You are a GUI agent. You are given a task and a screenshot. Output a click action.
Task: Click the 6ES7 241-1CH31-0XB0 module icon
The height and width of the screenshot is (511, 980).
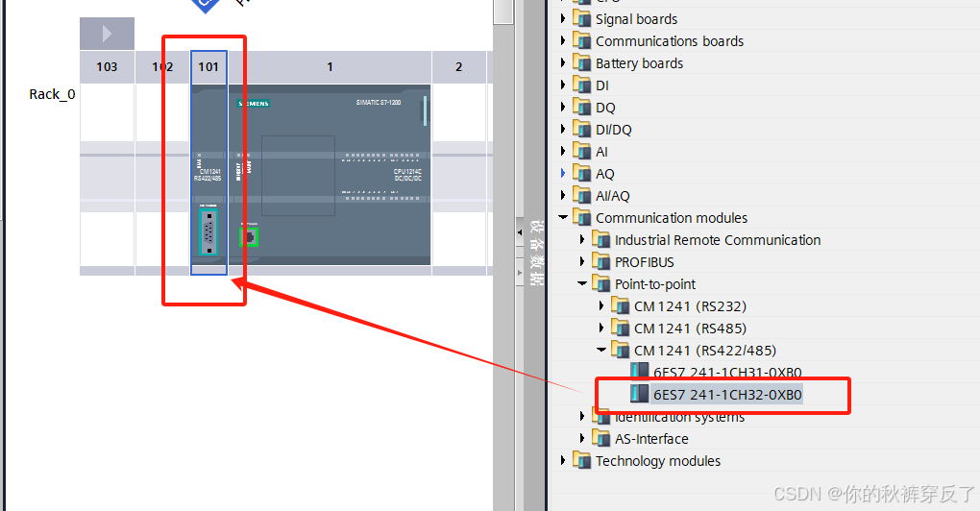coord(639,371)
